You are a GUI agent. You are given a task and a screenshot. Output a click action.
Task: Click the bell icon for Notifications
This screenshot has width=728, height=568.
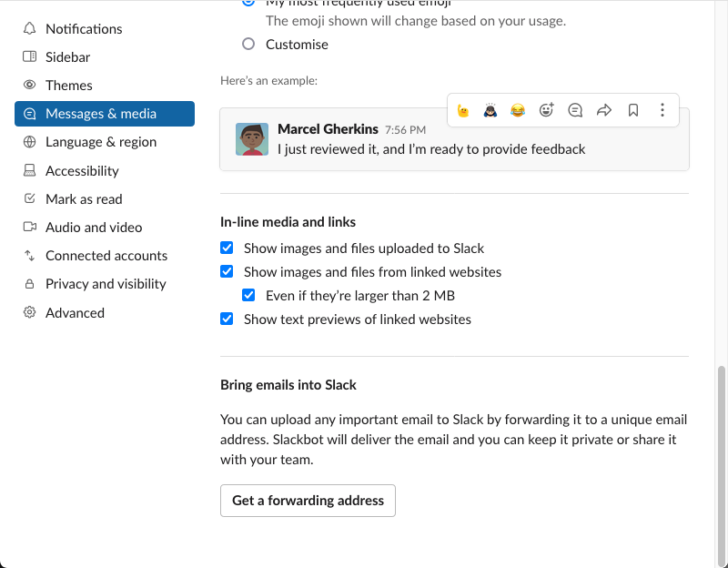point(29,29)
